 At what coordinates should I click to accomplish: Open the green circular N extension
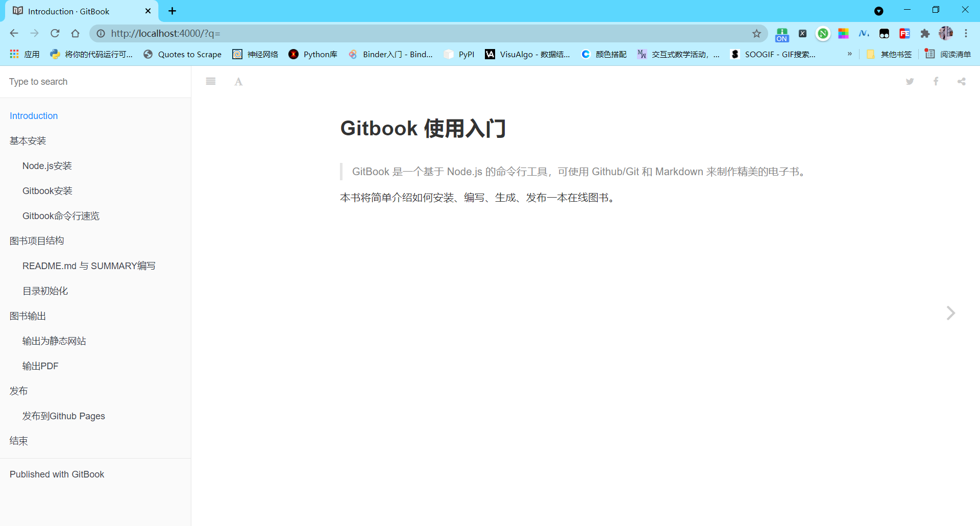pos(823,34)
